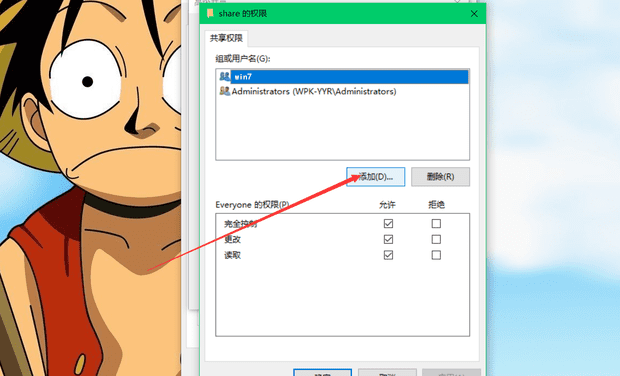Toggle Allow checkbox for 读取

pyautogui.click(x=388, y=255)
